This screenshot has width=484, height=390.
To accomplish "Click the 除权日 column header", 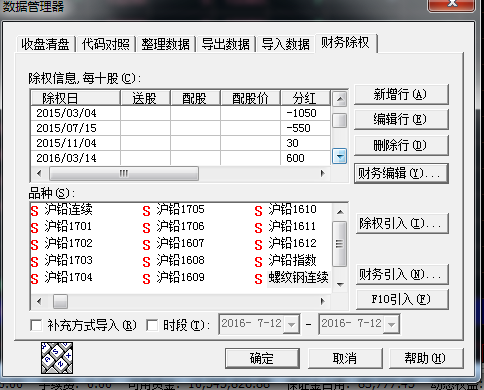I will (x=75, y=98).
